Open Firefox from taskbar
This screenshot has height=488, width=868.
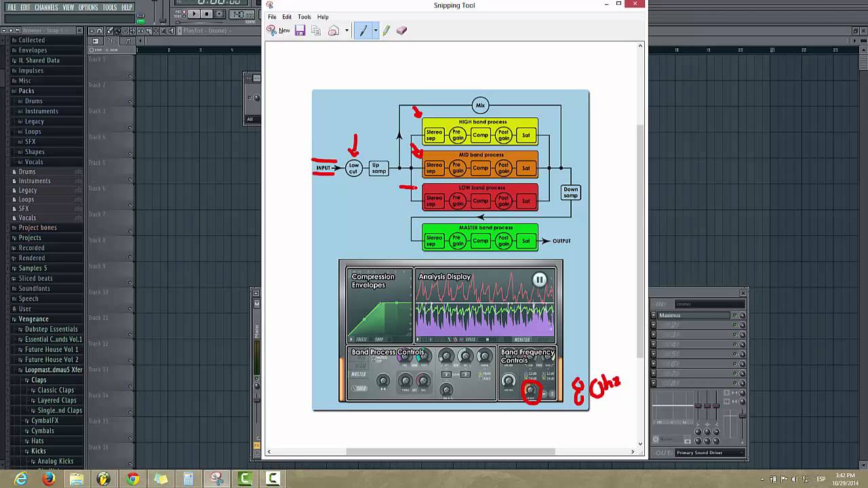pyautogui.click(x=49, y=479)
